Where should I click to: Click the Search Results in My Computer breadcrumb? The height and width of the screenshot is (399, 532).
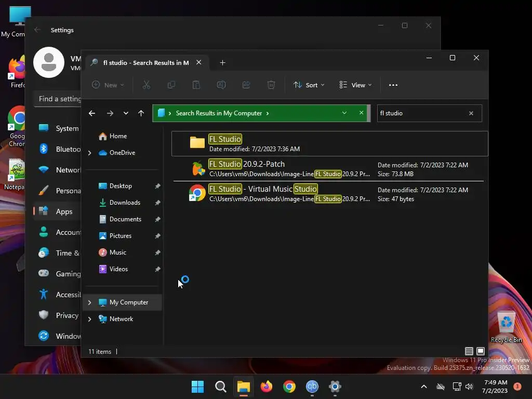[219, 113]
